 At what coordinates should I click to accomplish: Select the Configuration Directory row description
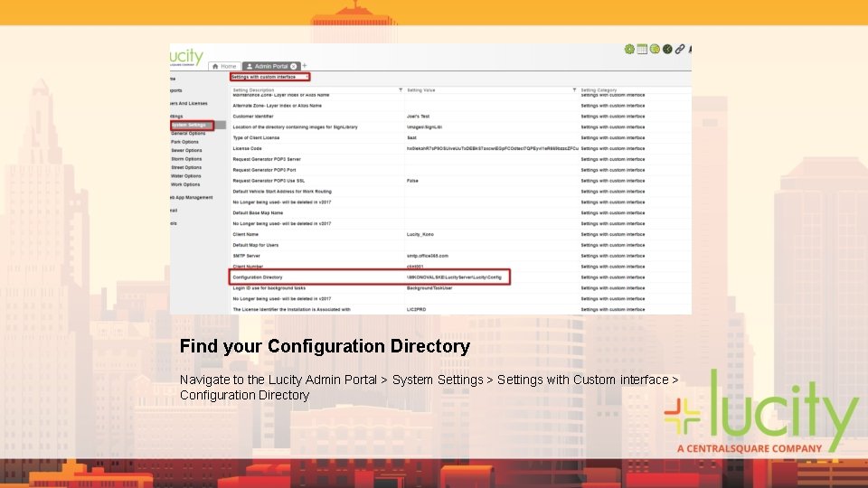[258, 277]
